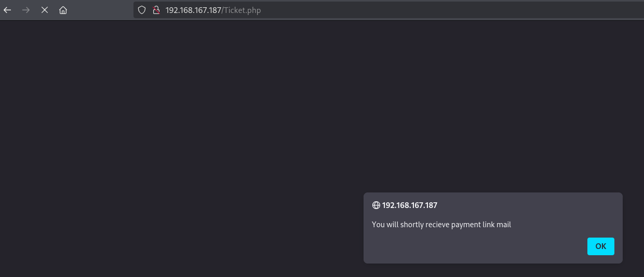
Task: Click the word "mail" in alert message
Action: coord(504,225)
